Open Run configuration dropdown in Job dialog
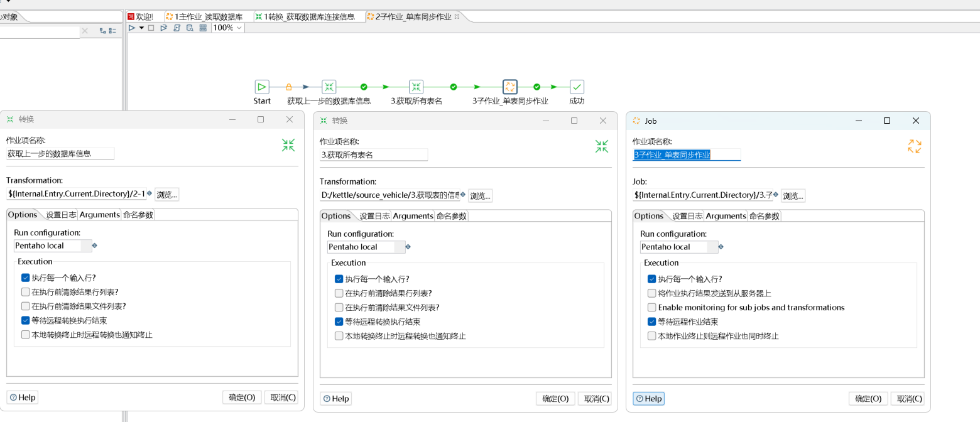 tap(712, 247)
